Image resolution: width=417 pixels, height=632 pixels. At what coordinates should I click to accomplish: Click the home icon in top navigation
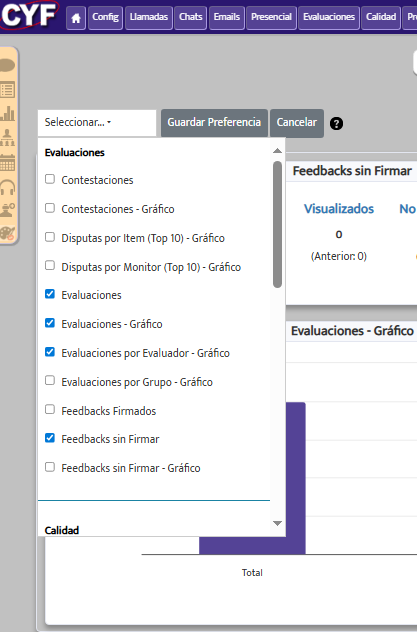point(76,18)
